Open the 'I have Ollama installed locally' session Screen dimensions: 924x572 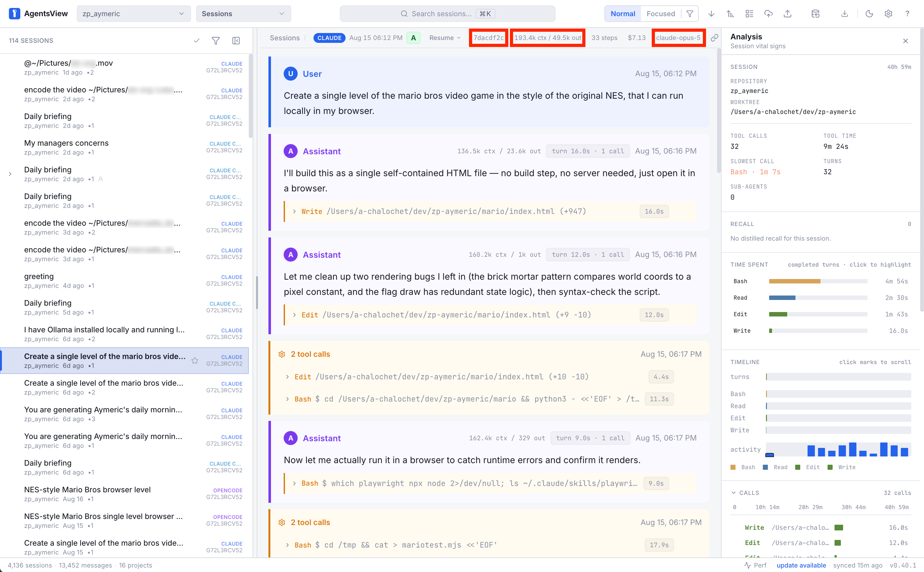tap(125, 334)
